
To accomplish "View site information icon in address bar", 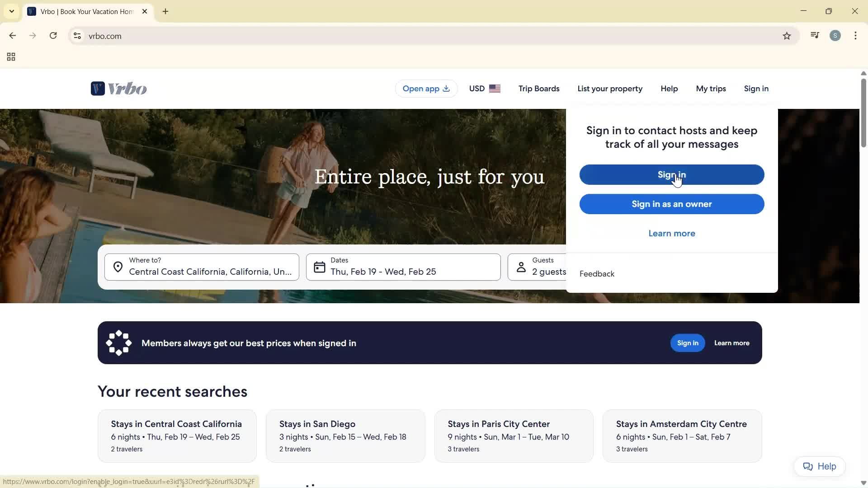I will (x=77, y=36).
